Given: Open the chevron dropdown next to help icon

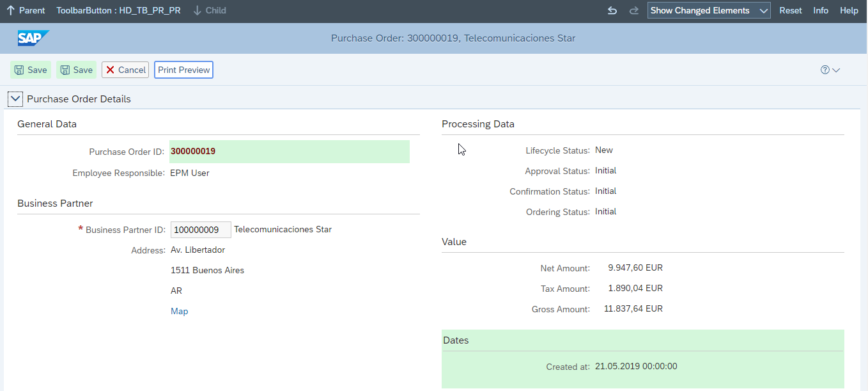Looking at the screenshot, I should pos(835,70).
